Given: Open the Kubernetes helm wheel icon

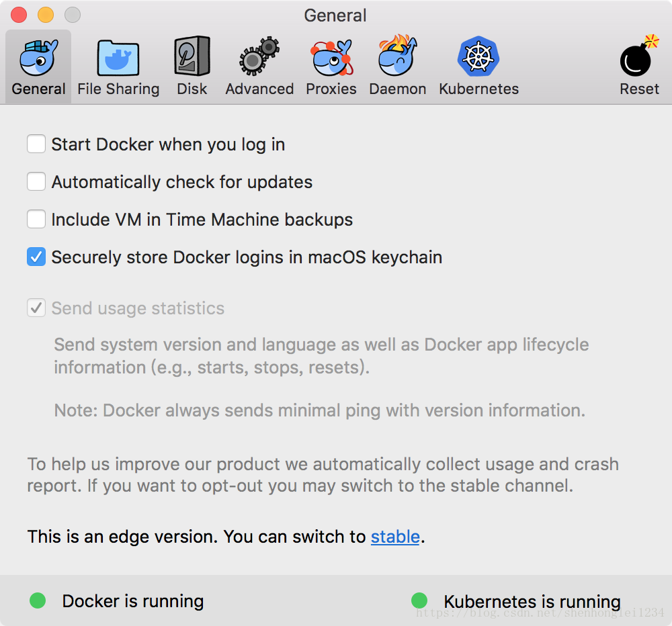Looking at the screenshot, I should pos(478,57).
